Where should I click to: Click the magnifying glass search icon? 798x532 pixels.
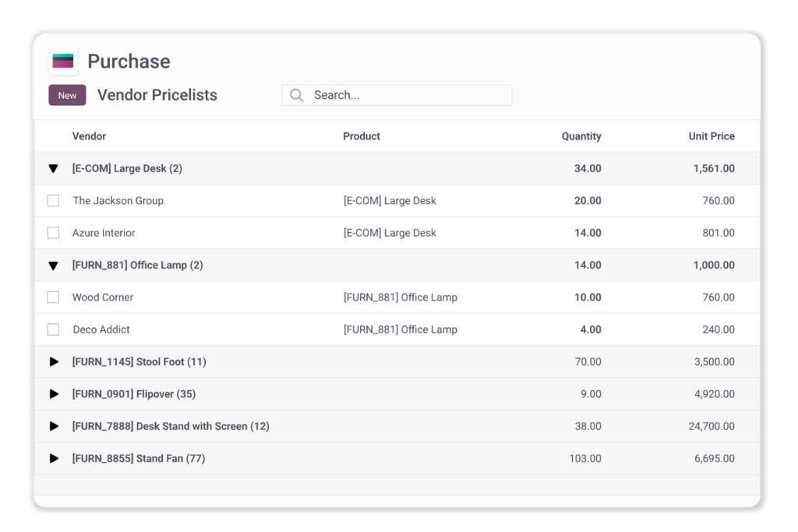(x=296, y=94)
